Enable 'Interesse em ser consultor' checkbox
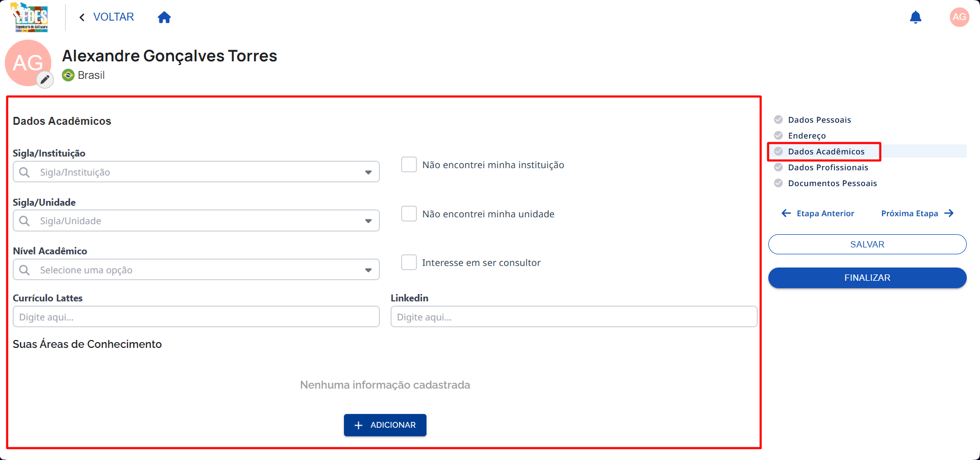The width and height of the screenshot is (980, 460). click(409, 262)
